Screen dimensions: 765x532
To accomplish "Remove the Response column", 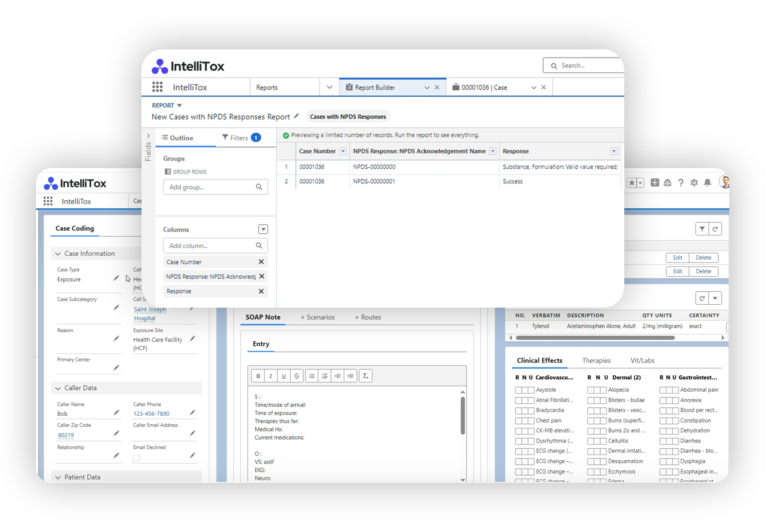I will pyautogui.click(x=261, y=291).
